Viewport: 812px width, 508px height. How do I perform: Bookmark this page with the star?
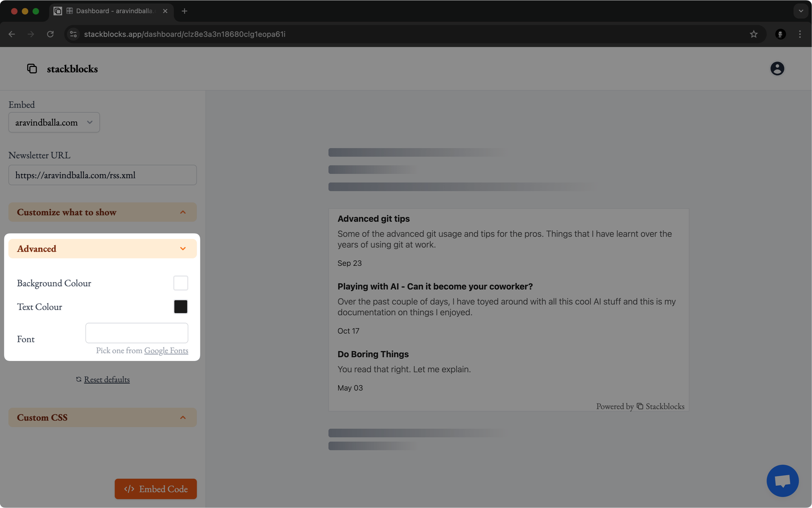pos(754,34)
